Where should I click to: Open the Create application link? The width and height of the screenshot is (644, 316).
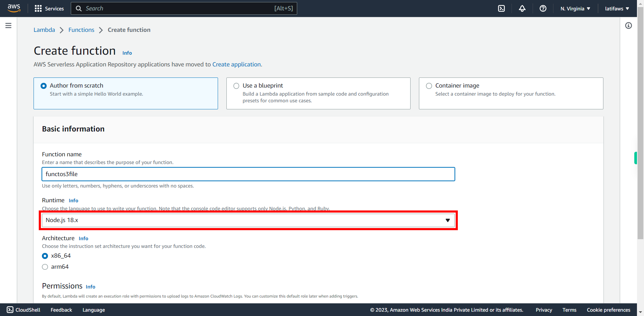[x=236, y=64]
